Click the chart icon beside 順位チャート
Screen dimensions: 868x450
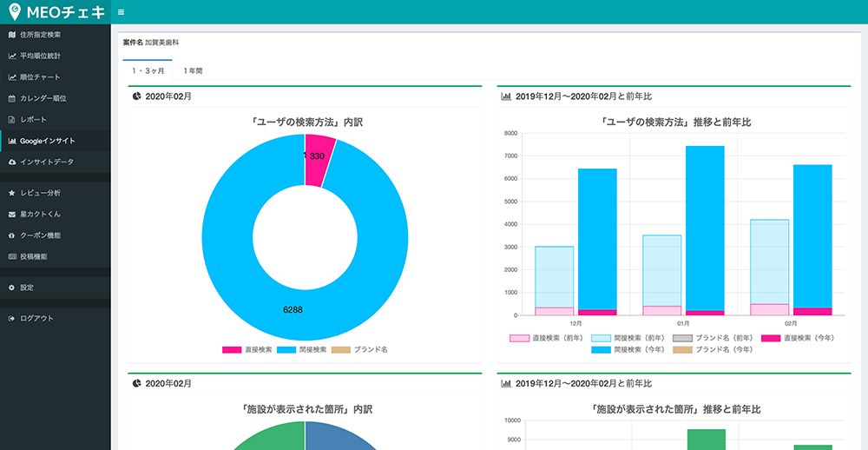coord(11,77)
